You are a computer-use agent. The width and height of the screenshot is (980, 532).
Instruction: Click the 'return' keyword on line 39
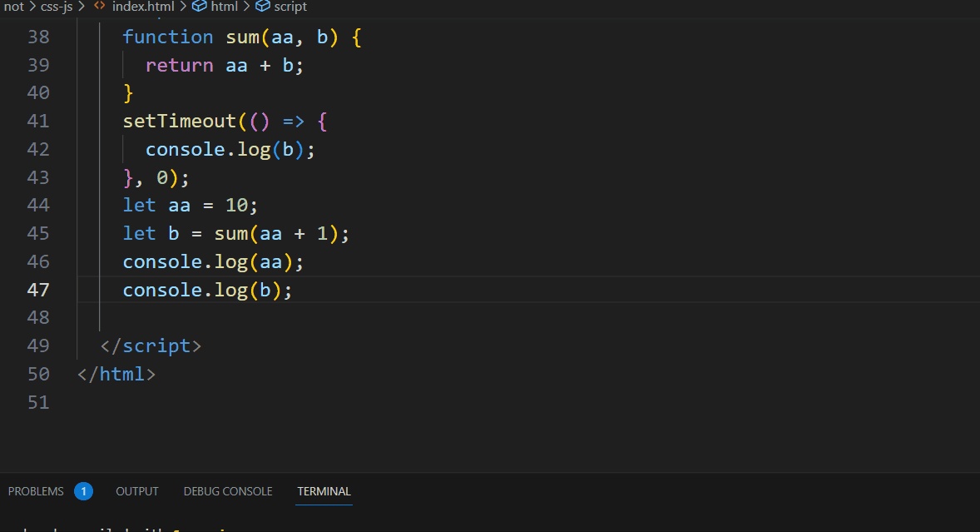(180, 65)
